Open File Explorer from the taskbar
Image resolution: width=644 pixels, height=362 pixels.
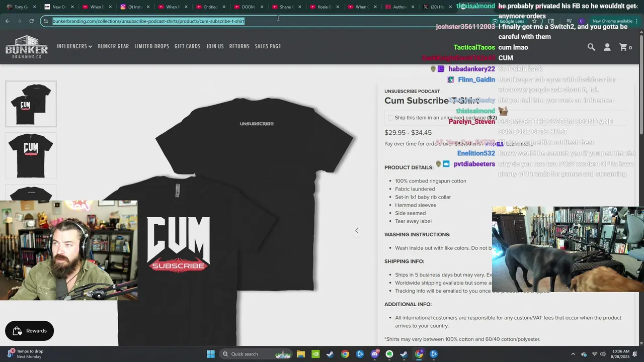coord(300,354)
